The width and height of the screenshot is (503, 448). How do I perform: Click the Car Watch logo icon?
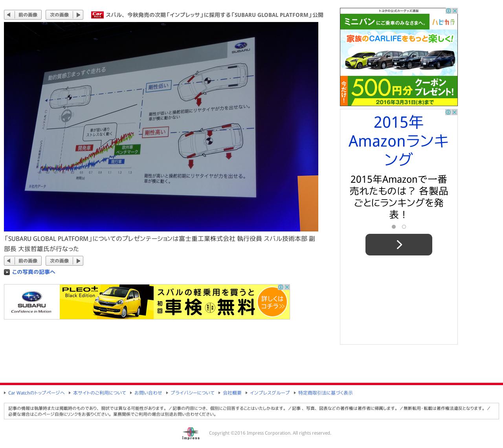point(97,15)
